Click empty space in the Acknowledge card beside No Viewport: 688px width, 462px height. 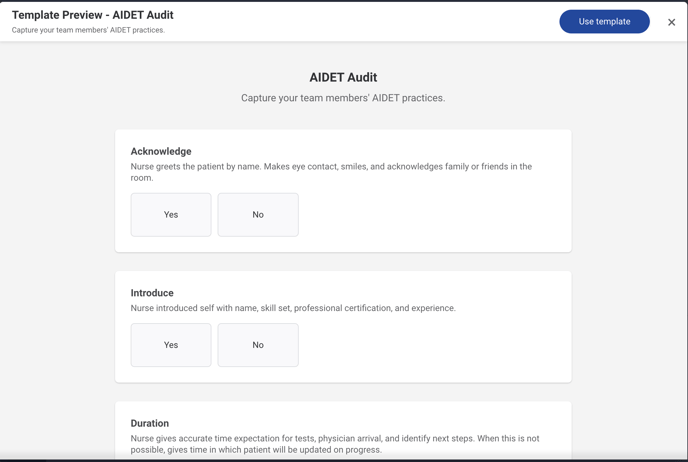[x=432, y=215]
